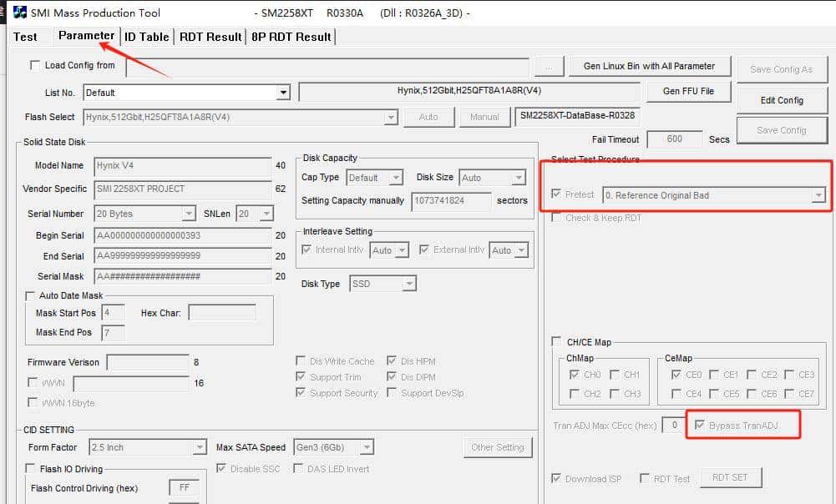The image size is (836, 504).
Task: Click Gen Linux Bin with All Parameter
Action: pyautogui.click(x=648, y=67)
